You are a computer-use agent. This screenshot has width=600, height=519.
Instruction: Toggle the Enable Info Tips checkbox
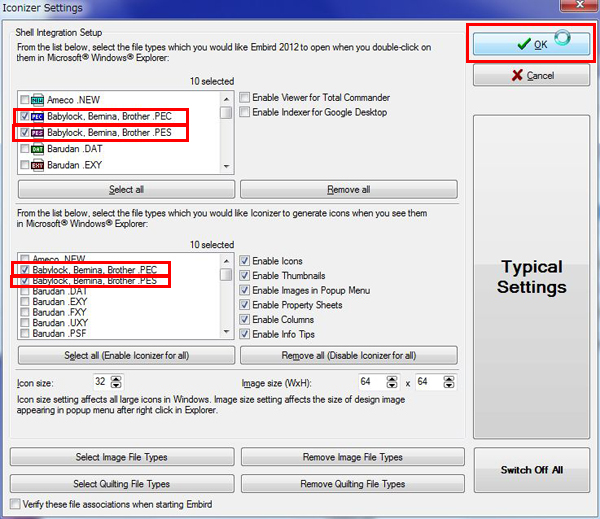point(245,334)
